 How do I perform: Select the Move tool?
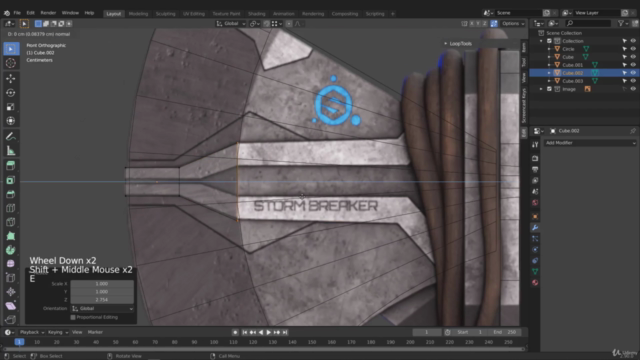point(11,78)
